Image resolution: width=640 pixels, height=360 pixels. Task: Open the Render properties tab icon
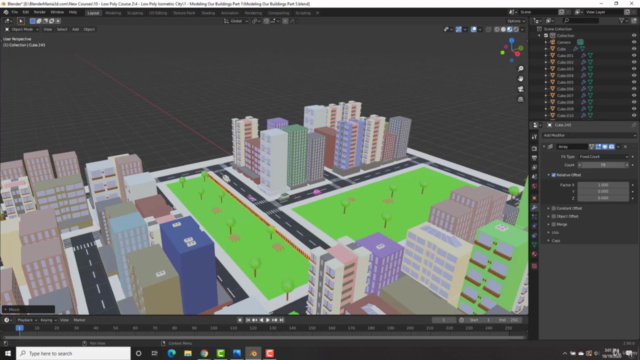point(534,148)
